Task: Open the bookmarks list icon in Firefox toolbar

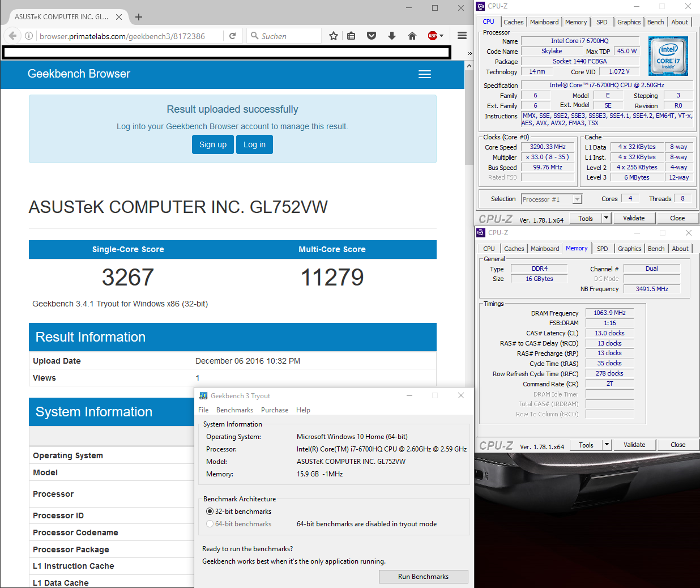Action: click(x=351, y=36)
